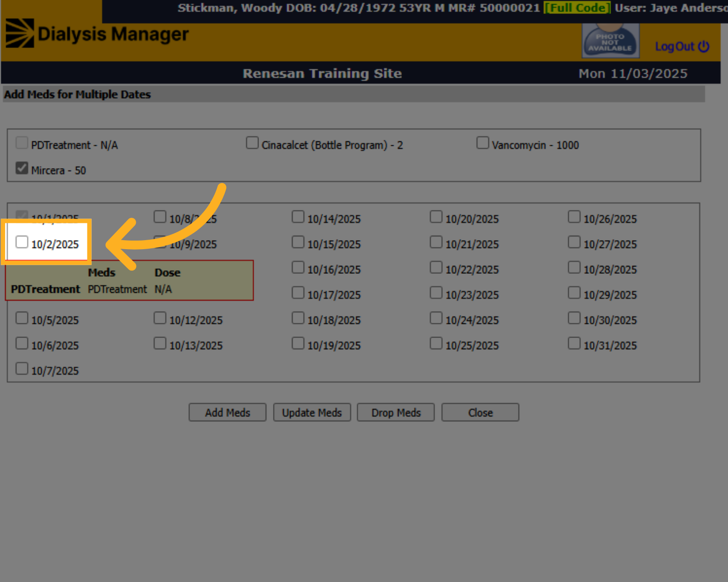Tick the 10/23/2025 checkbox
The width and height of the screenshot is (728, 582).
436,293
